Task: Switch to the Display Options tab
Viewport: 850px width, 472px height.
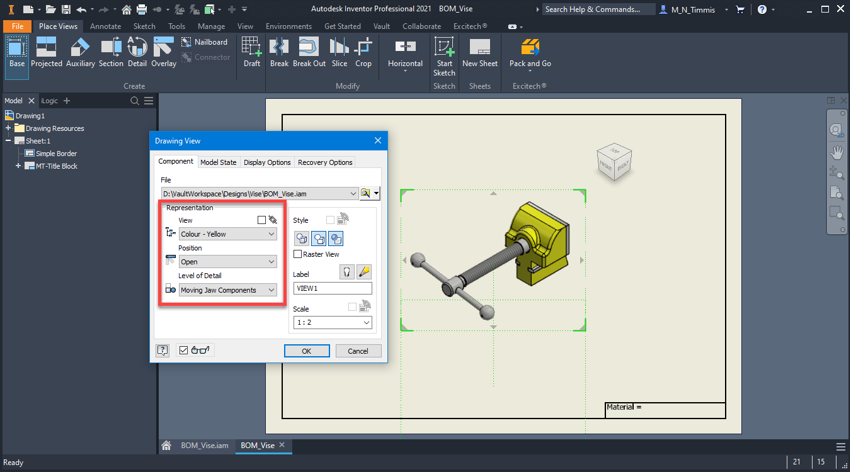Action: [267, 162]
